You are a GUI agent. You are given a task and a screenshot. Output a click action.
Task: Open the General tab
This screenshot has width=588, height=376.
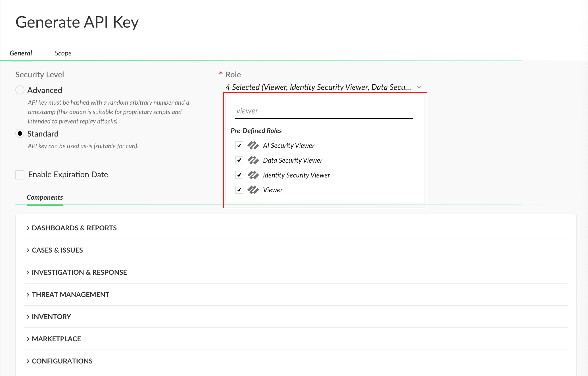click(x=21, y=53)
